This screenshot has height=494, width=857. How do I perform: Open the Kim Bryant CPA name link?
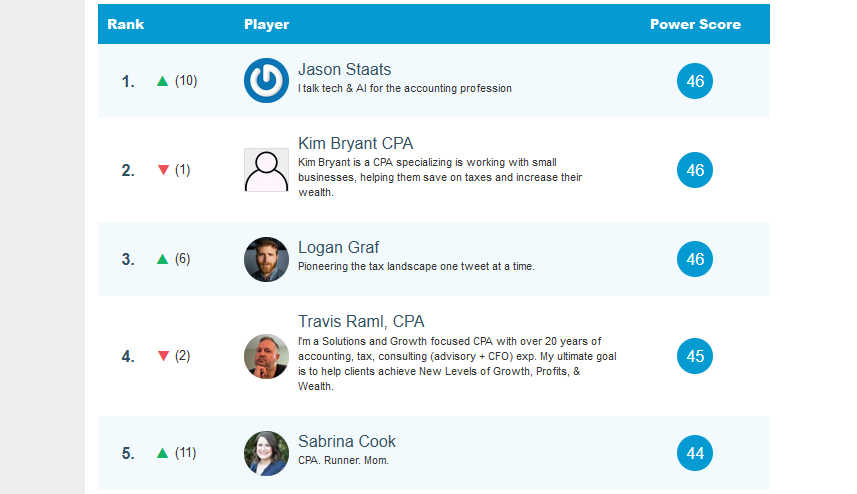point(355,143)
